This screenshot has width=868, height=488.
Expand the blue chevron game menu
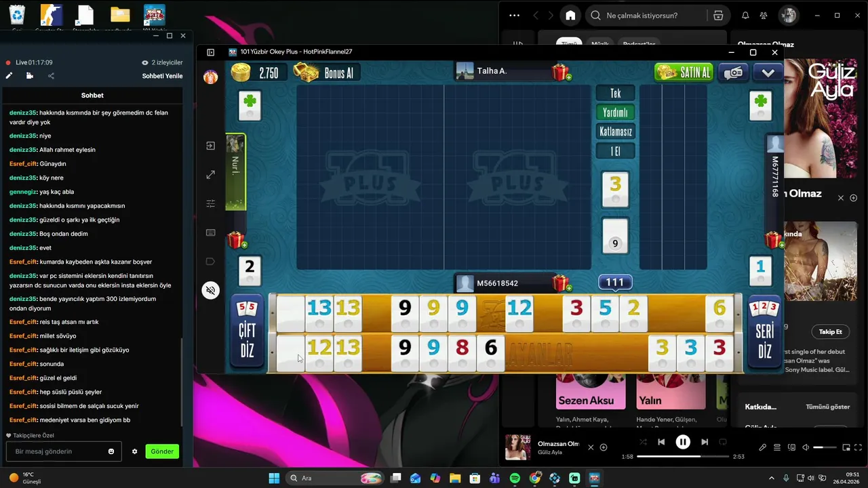tap(768, 73)
